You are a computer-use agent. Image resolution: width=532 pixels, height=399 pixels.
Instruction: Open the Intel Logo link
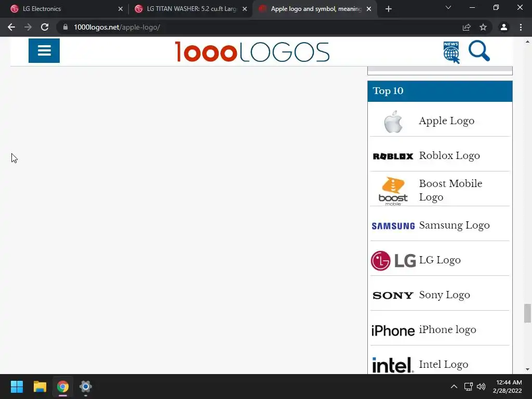click(x=444, y=364)
